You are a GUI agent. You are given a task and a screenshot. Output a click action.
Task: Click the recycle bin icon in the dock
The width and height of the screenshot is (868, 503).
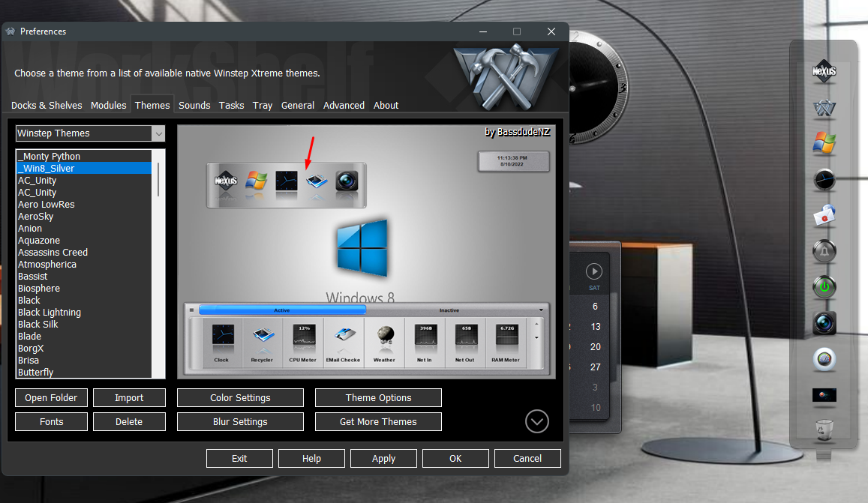pos(824,430)
